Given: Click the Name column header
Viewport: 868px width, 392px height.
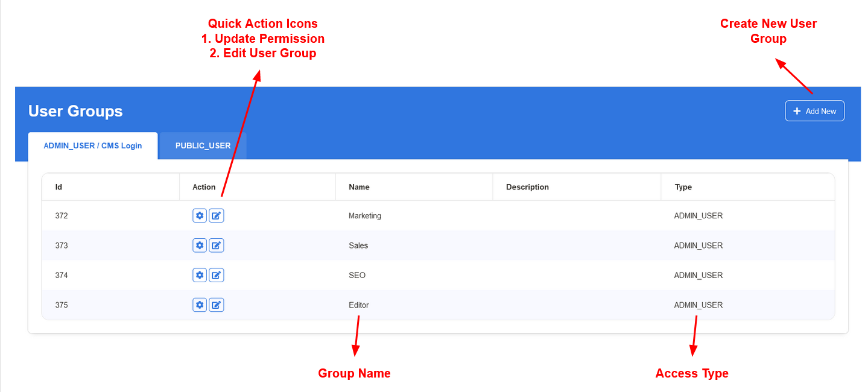Looking at the screenshot, I should click(x=359, y=187).
